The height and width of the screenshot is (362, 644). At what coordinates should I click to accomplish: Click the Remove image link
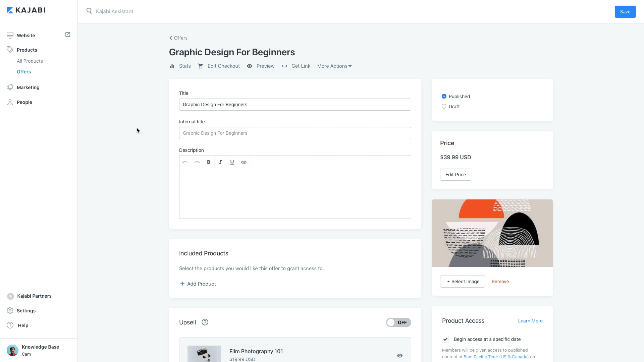[500, 282]
